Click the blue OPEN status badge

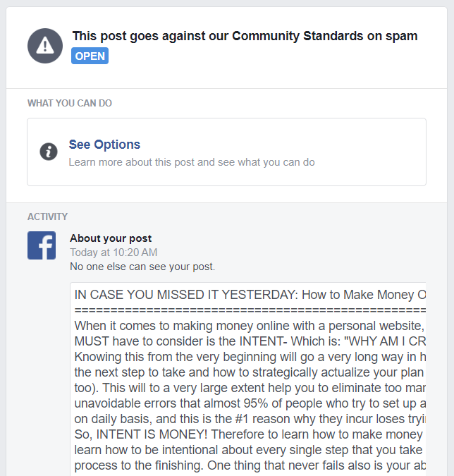[90, 56]
